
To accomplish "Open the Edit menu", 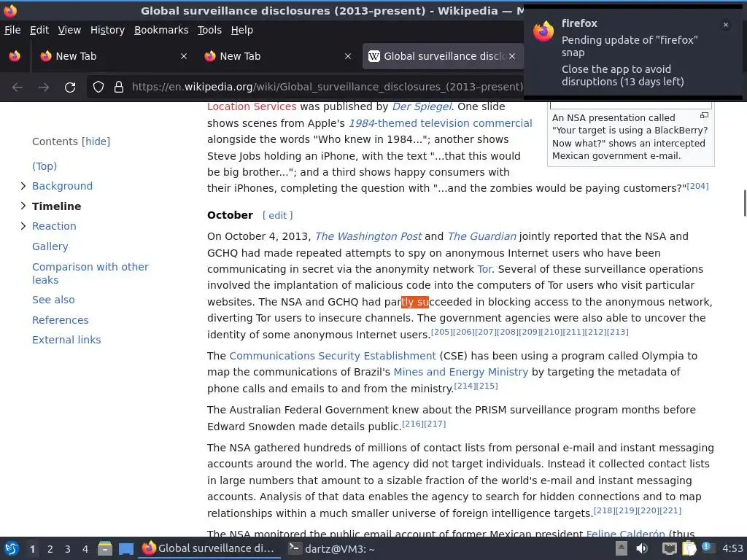I will [39, 30].
